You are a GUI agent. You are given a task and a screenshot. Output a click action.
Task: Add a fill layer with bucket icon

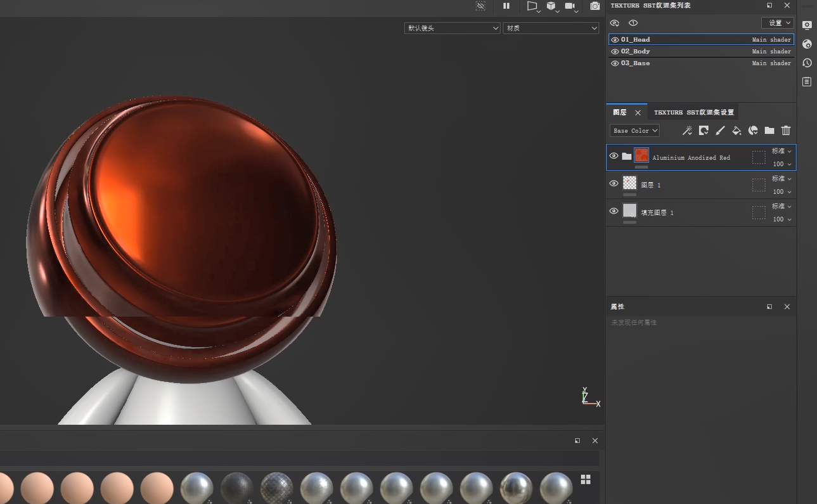click(737, 131)
